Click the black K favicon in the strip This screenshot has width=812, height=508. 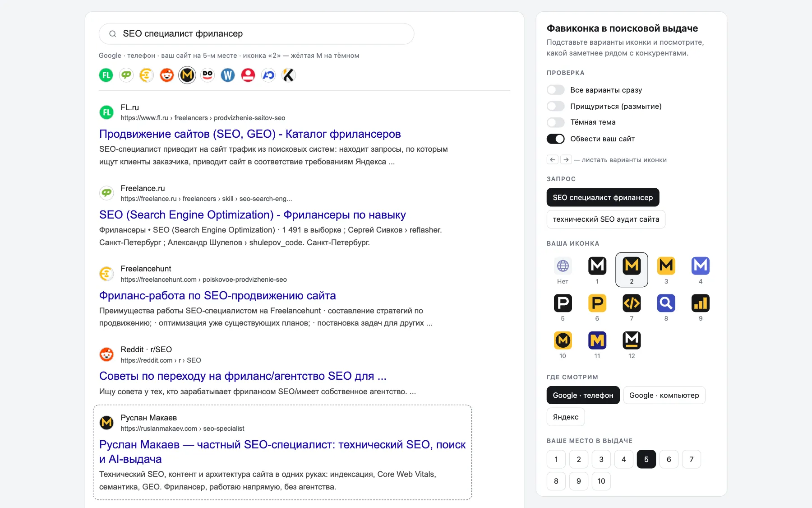point(289,75)
